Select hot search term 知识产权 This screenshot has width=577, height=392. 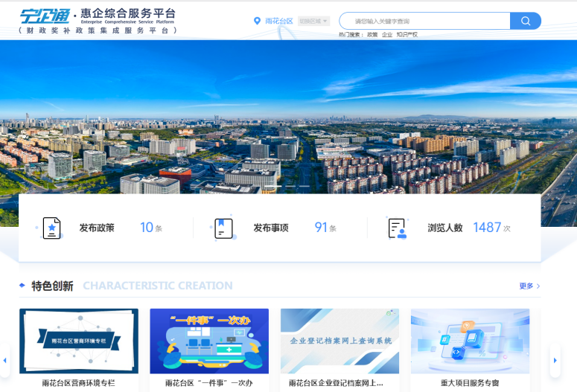coord(407,34)
